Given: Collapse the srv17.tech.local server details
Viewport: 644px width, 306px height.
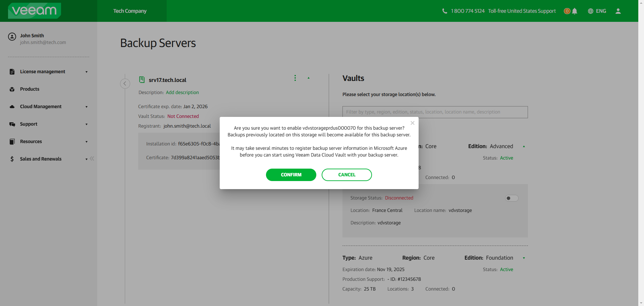Looking at the screenshot, I should click(x=309, y=78).
